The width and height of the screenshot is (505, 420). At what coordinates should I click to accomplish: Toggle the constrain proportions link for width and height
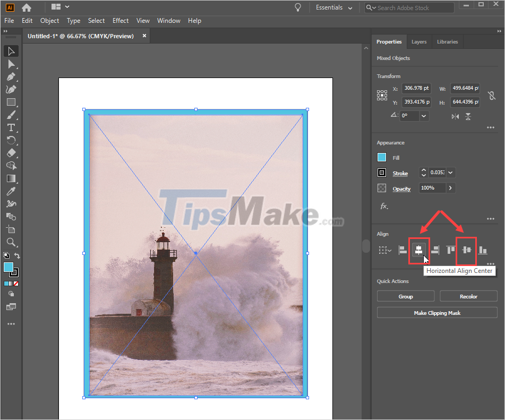(492, 95)
